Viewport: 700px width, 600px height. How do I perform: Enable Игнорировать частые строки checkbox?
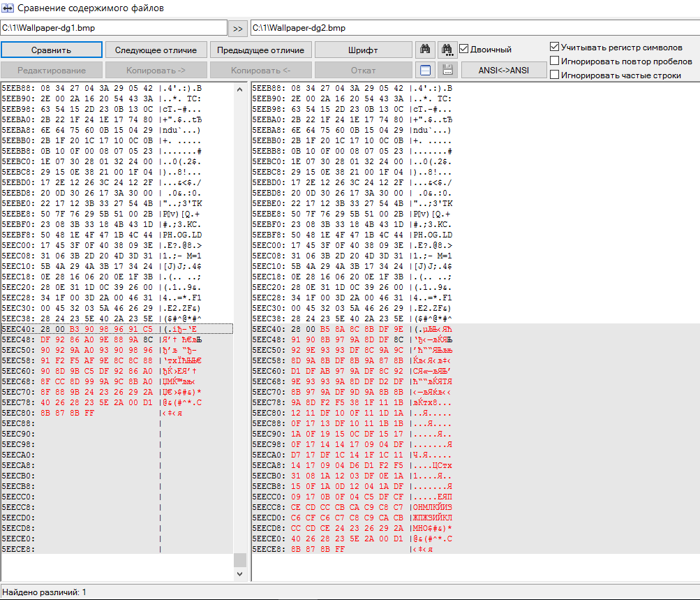coord(555,75)
